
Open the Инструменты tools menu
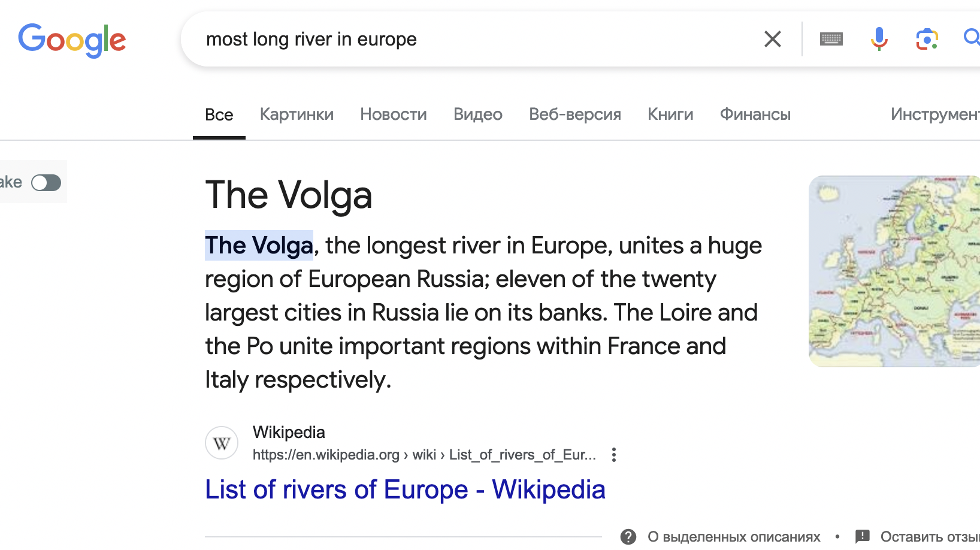pyautogui.click(x=934, y=114)
